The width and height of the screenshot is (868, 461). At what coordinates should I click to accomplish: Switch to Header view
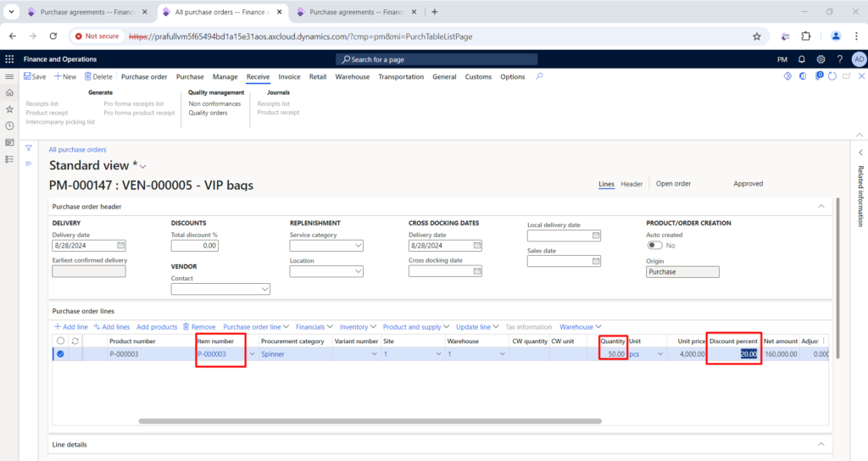point(632,184)
